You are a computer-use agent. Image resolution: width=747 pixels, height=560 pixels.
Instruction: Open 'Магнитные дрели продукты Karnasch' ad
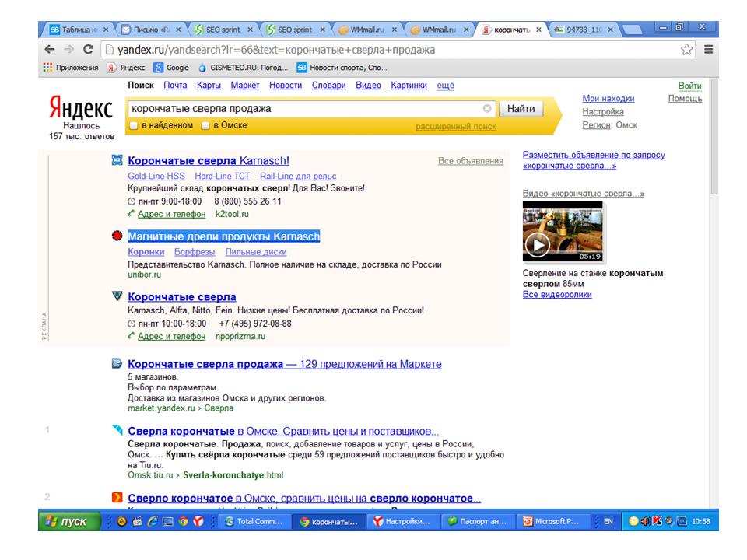[224, 236]
